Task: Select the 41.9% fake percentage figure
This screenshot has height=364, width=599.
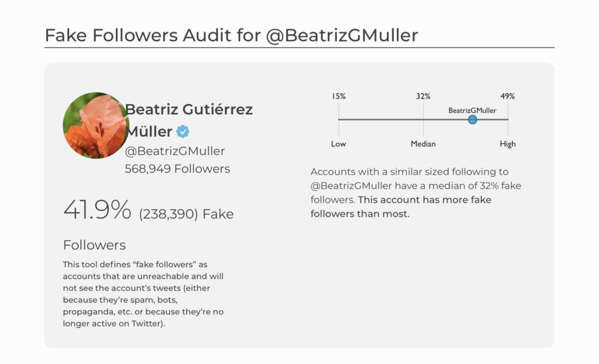Action: pyautogui.click(x=97, y=210)
